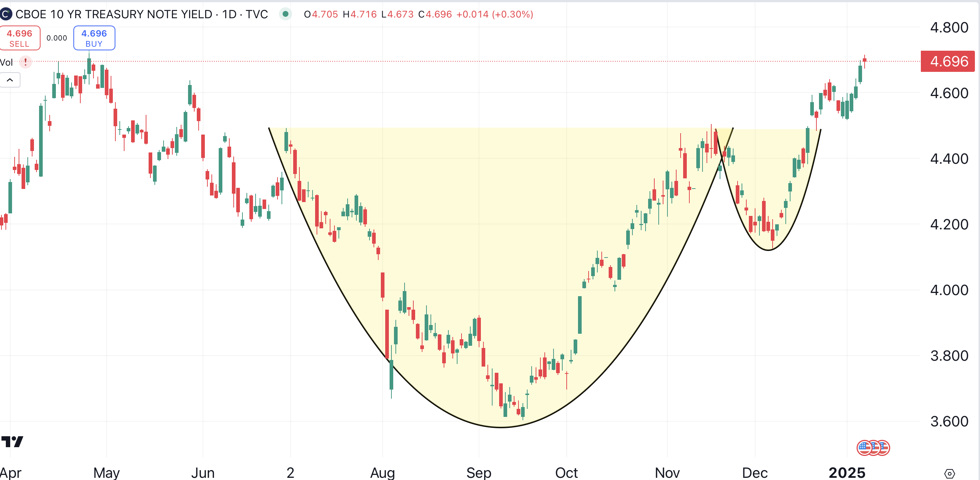Click the 2025 label on time axis

(x=847, y=473)
